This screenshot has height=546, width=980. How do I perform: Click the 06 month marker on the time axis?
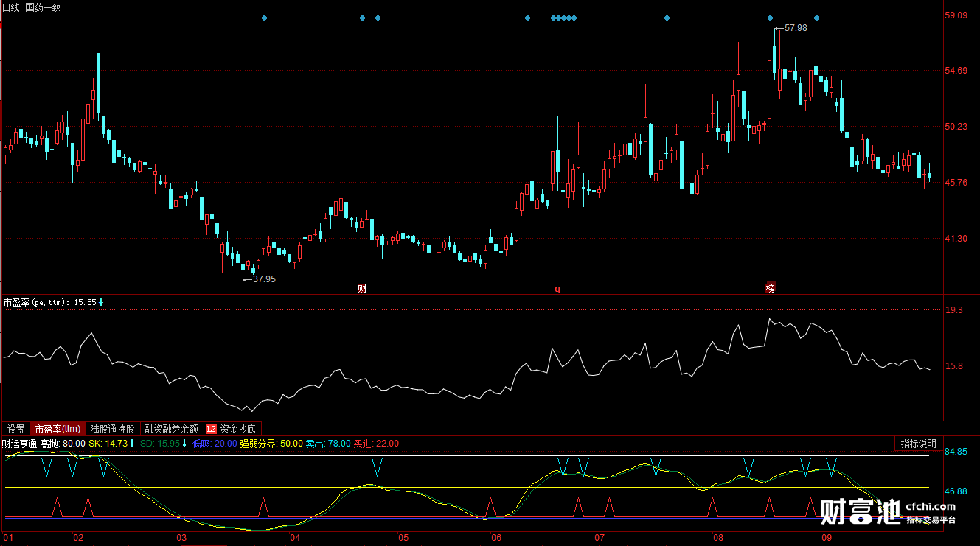tap(496, 538)
